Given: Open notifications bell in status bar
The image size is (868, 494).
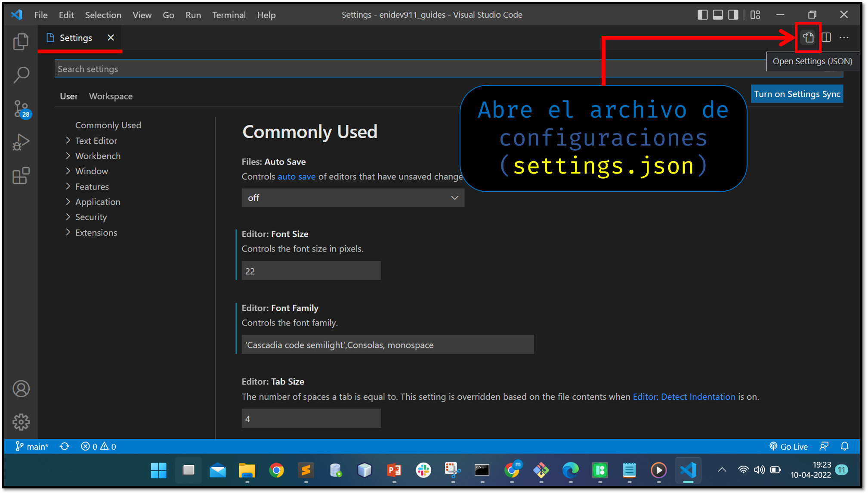Looking at the screenshot, I should [x=845, y=447].
